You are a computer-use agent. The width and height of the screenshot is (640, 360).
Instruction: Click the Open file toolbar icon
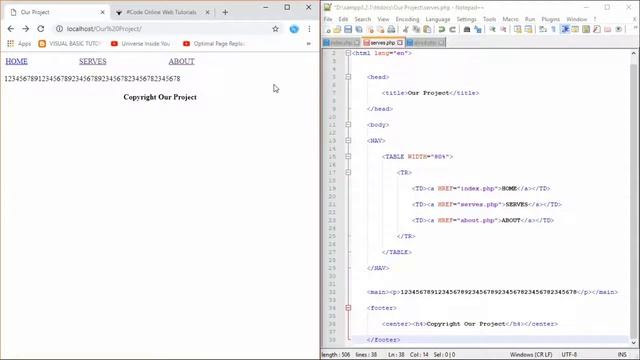(337, 29)
